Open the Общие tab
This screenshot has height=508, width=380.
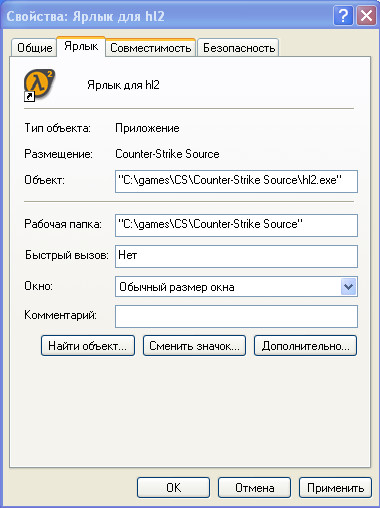(34, 48)
